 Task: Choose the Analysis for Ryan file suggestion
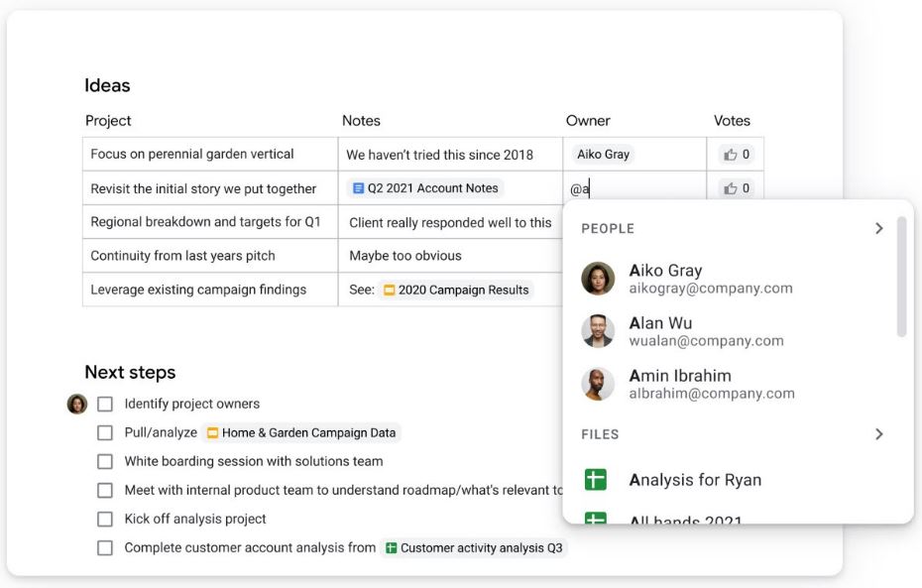[x=729, y=480]
